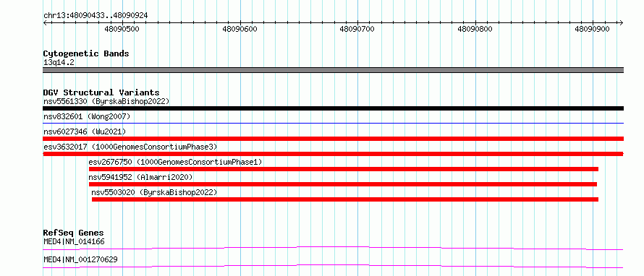
Task: Select the RefSeq Genes track title
Action: (74, 233)
